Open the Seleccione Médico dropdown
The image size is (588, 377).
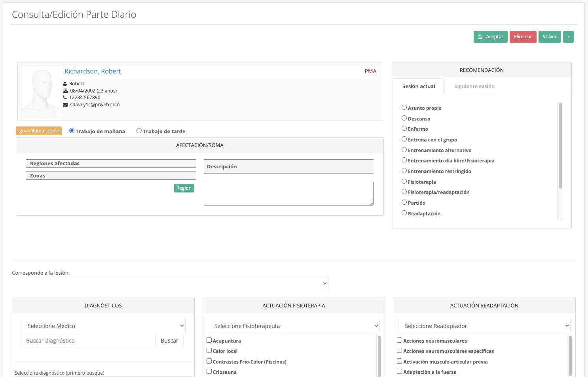point(103,326)
